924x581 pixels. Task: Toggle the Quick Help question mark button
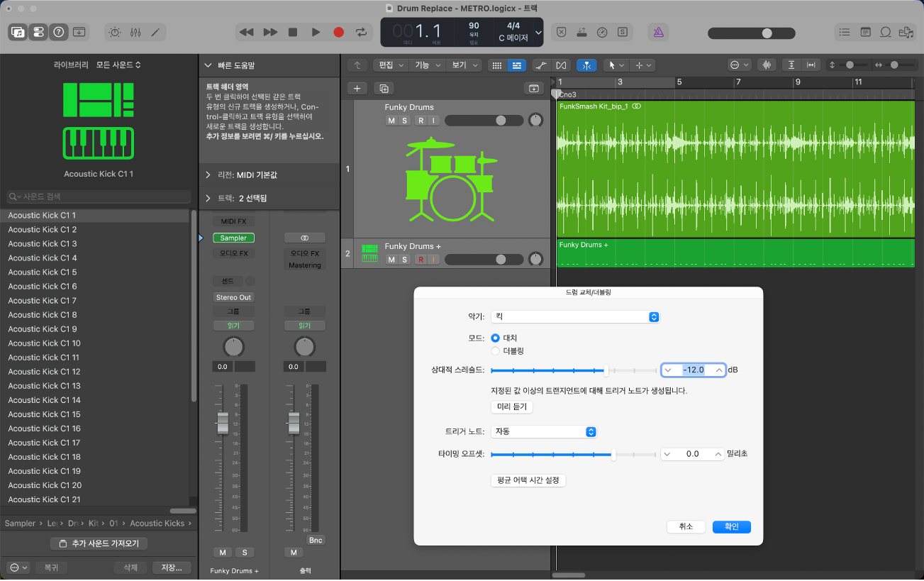click(x=58, y=32)
